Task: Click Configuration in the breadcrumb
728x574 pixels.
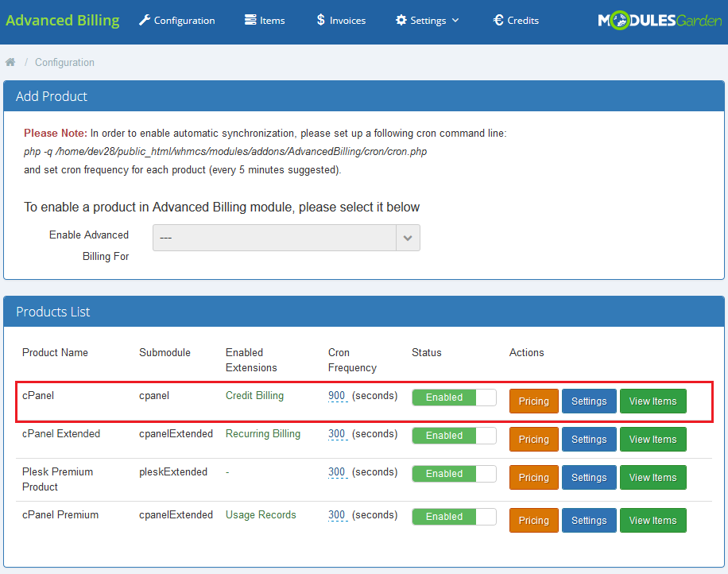Action: (x=64, y=62)
